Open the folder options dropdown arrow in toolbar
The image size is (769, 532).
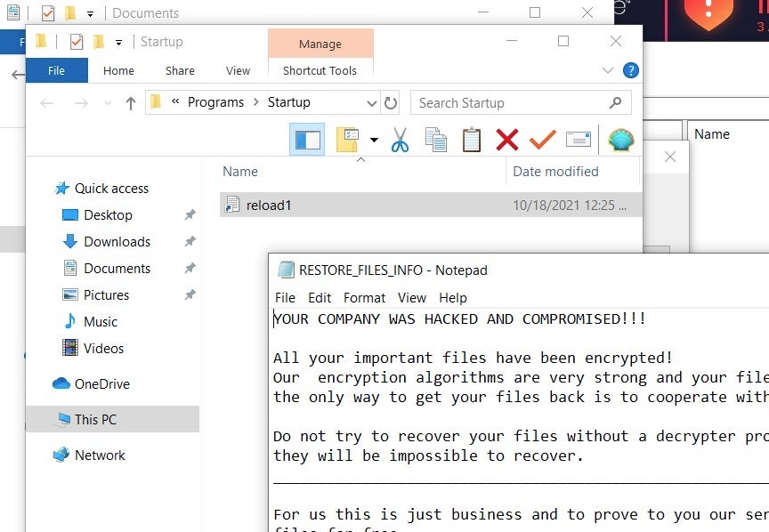tap(374, 141)
